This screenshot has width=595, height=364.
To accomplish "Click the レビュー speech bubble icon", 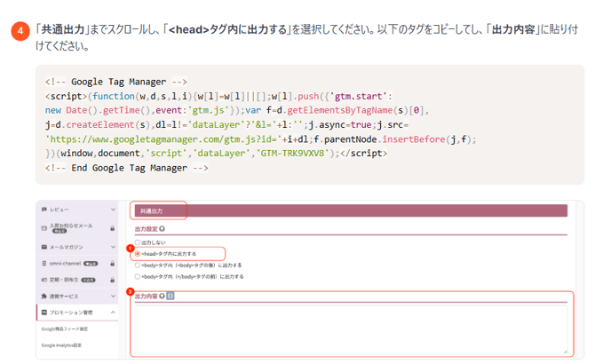I will (44, 210).
